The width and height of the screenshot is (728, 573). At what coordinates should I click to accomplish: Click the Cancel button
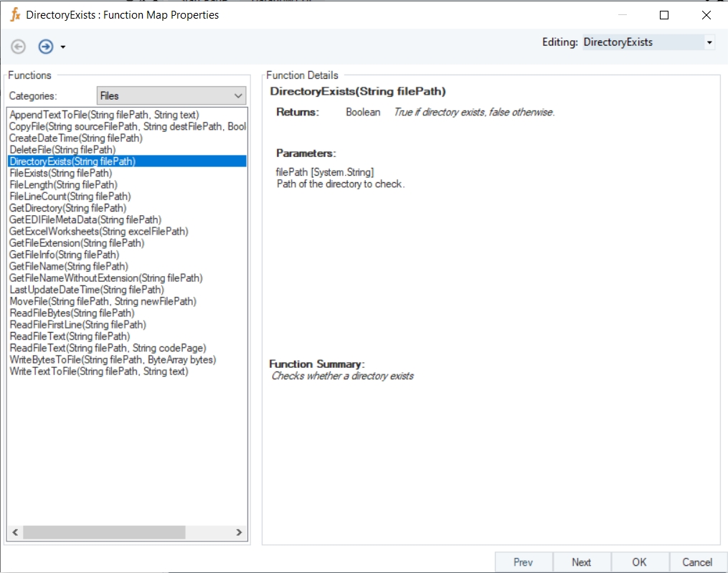click(x=697, y=562)
